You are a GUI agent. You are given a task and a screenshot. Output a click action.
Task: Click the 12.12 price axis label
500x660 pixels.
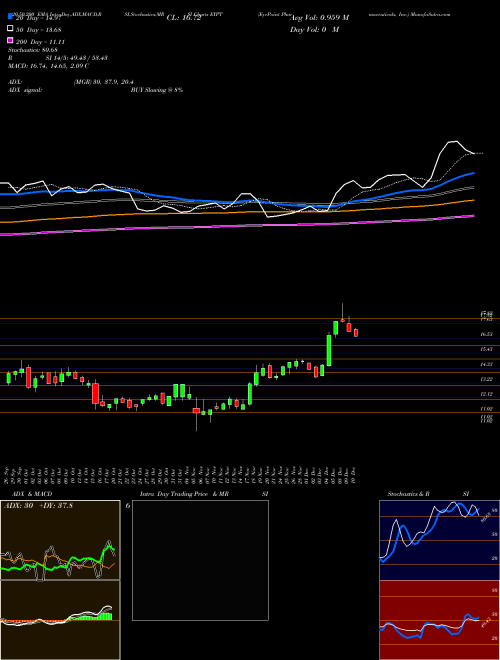click(x=487, y=394)
